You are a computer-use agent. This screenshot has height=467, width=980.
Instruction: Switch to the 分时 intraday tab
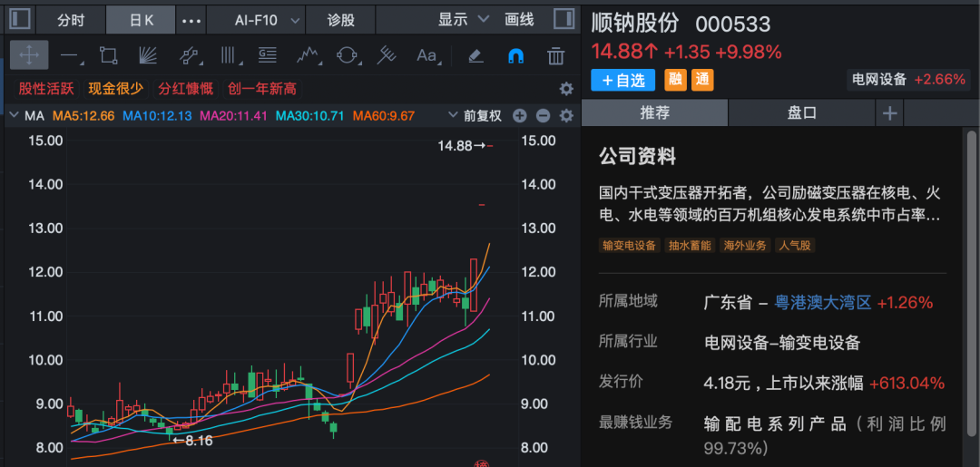tap(71, 19)
